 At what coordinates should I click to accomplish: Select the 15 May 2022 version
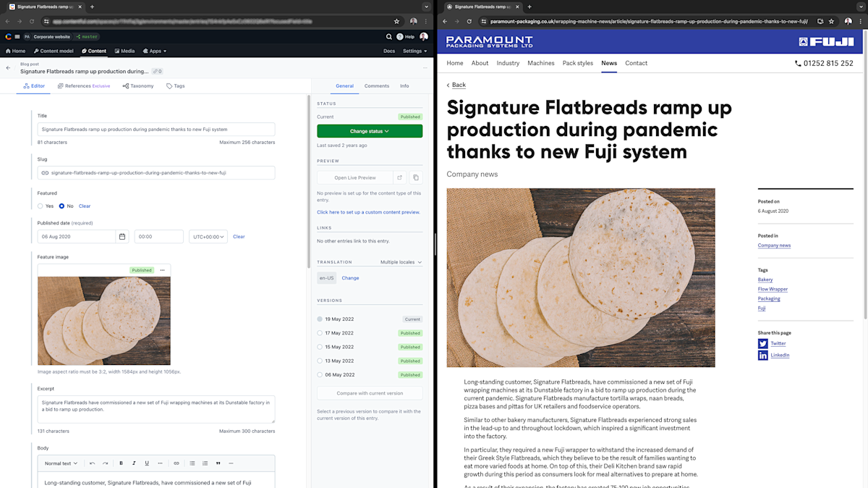coord(320,347)
